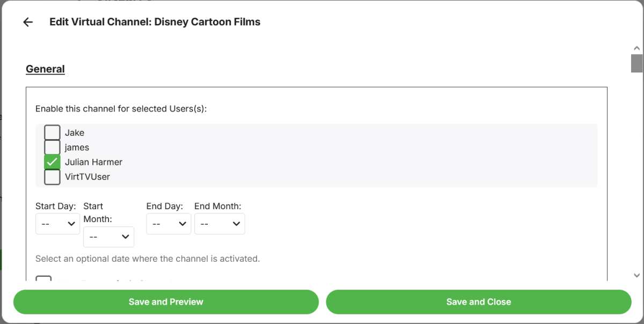Select the VirtTVUser name label
This screenshot has width=644, height=324.
point(87,176)
